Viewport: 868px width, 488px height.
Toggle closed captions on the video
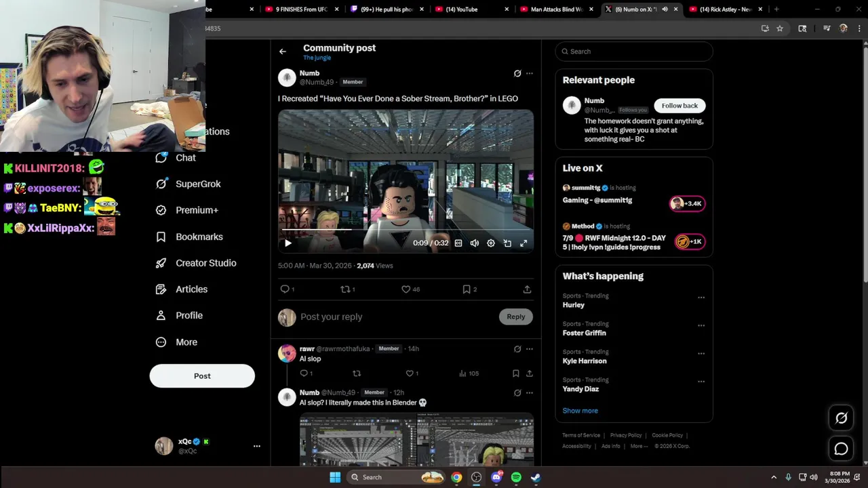click(x=458, y=243)
